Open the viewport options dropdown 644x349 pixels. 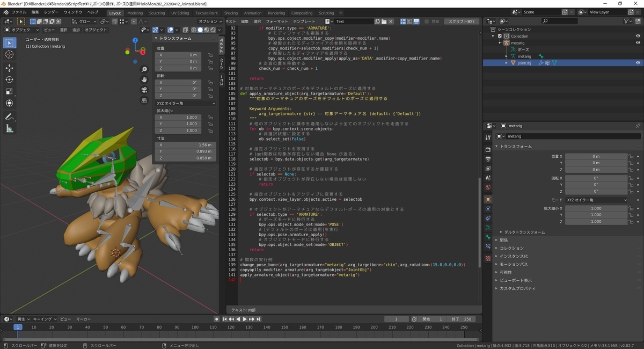point(210,21)
